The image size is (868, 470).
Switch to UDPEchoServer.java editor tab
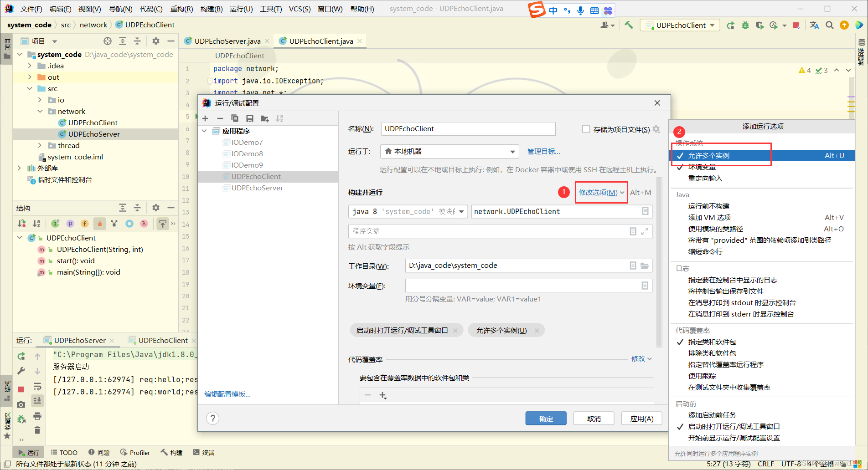coord(227,41)
